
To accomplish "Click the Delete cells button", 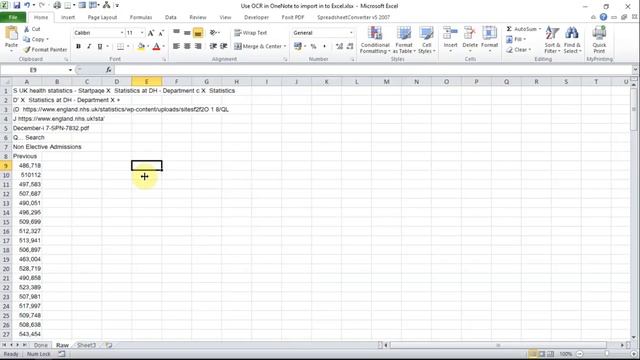I will tap(470, 40).
